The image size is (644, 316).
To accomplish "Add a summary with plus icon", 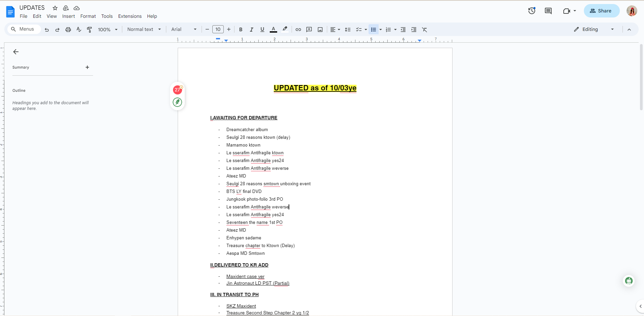I will 87,67.
